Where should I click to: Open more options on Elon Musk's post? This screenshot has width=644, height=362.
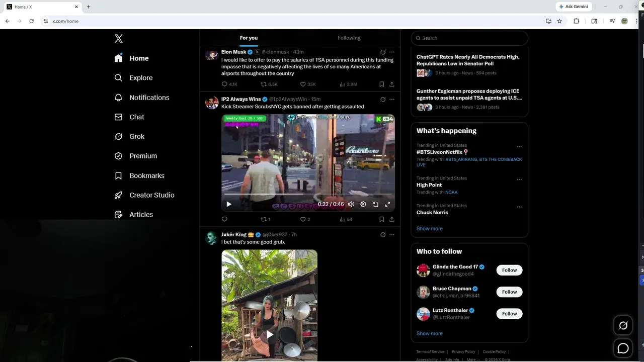coord(392,52)
